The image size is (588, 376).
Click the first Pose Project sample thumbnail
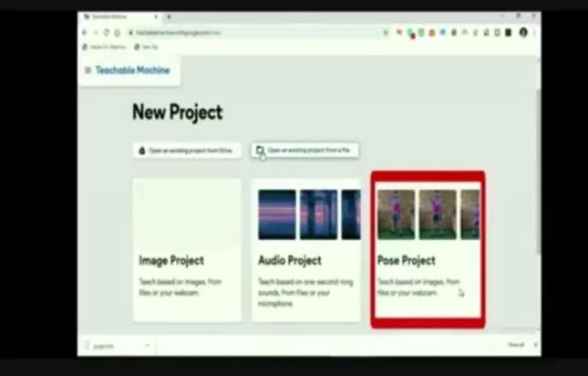(x=396, y=214)
